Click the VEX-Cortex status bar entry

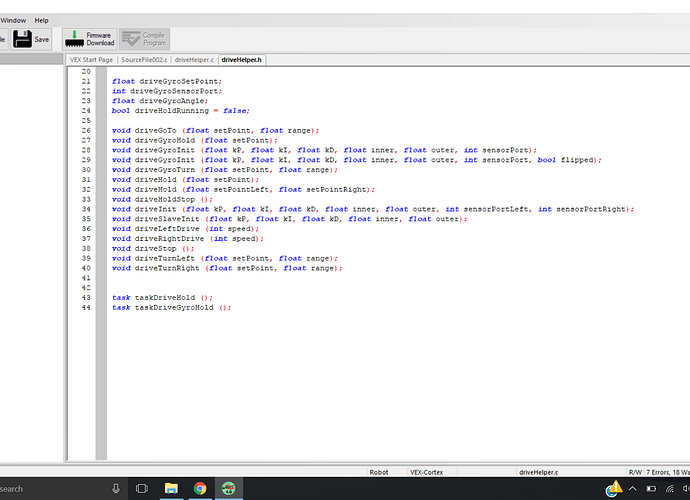pos(426,472)
